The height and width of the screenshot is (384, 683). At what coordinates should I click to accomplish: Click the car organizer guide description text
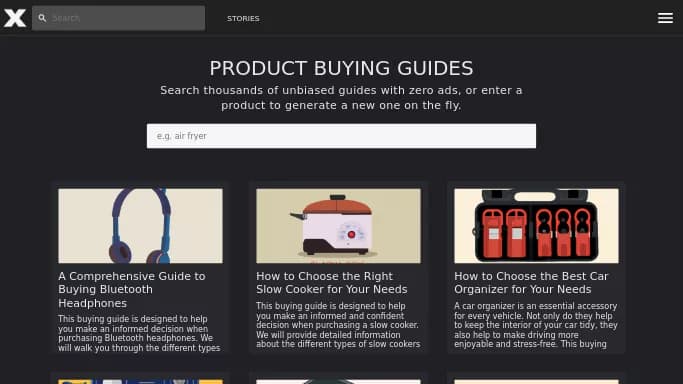coord(536,325)
